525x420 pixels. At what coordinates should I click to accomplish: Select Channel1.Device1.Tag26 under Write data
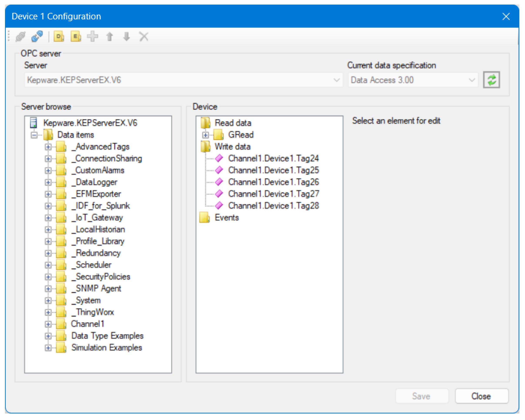coord(273,182)
